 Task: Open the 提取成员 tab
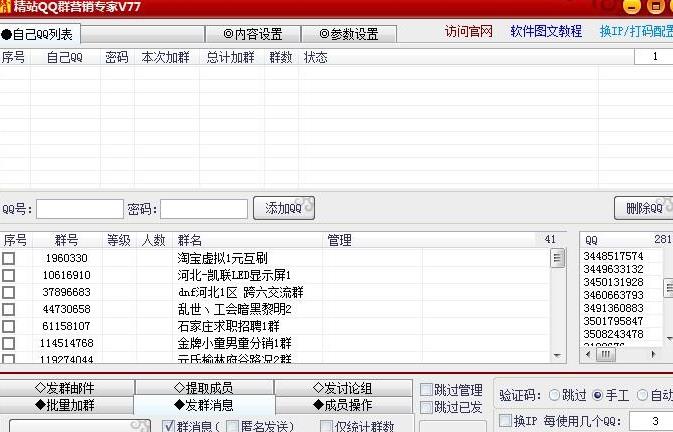(x=204, y=388)
